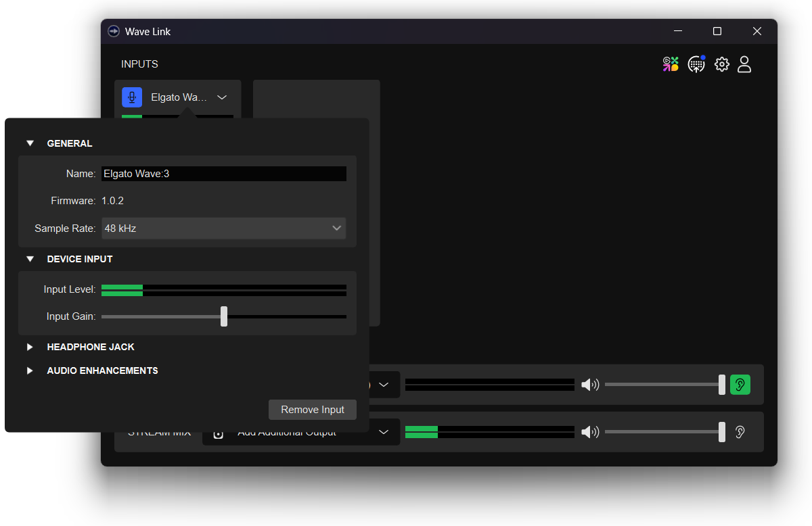Click the speaker device icon beside Add Additional Output
812x526 pixels.
coord(218,433)
